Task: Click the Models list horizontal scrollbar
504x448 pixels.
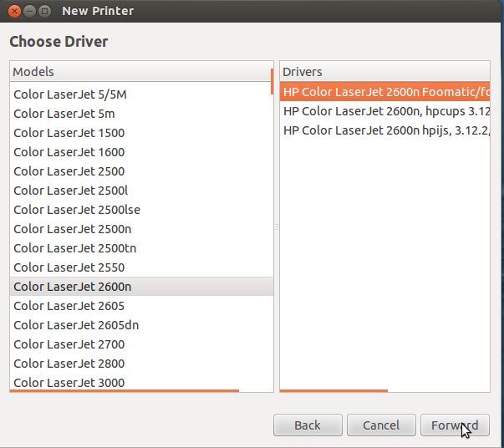Action: click(x=125, y=391)
